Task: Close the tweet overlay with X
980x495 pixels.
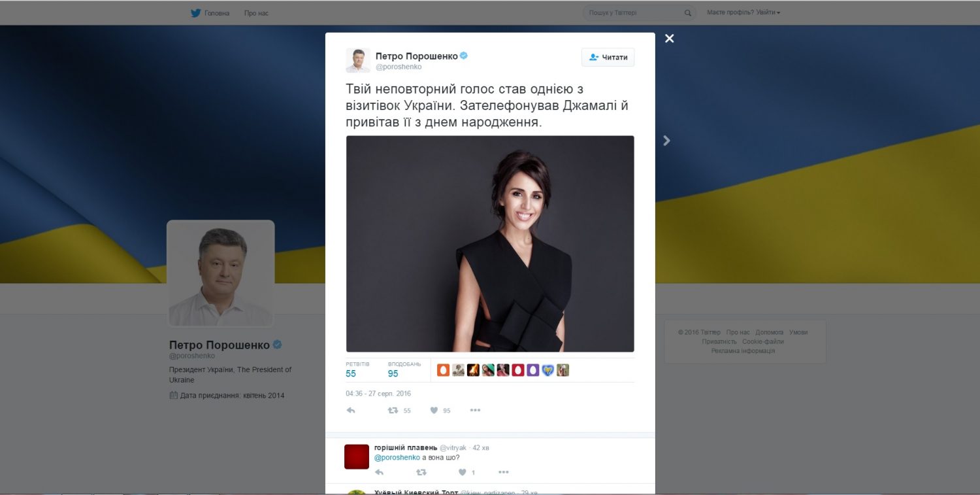Action: coord(669,39)
